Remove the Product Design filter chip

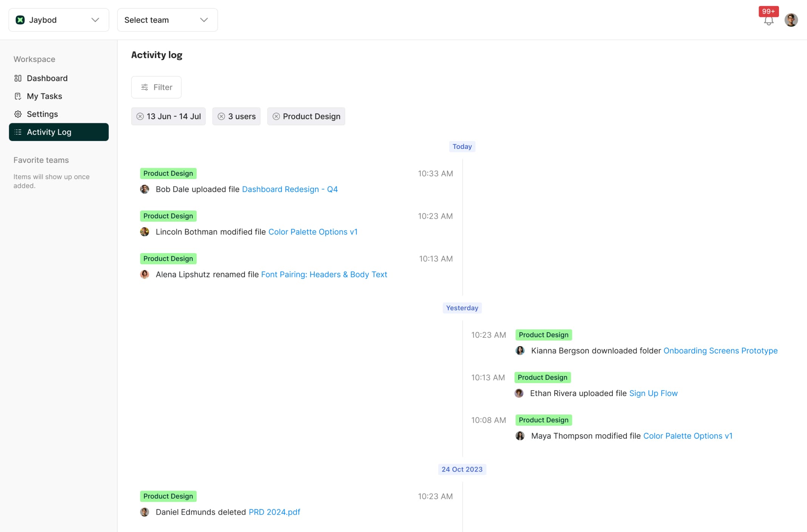pyautogui.click(x=276, y=116)
